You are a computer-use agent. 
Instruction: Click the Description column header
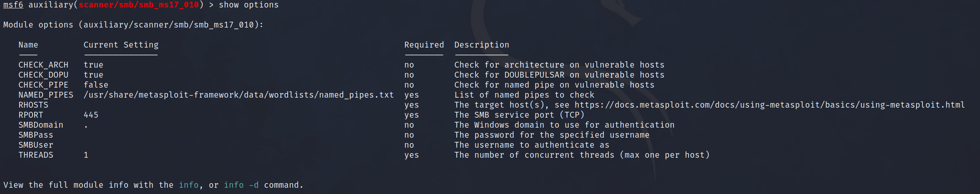pos(481,45)
